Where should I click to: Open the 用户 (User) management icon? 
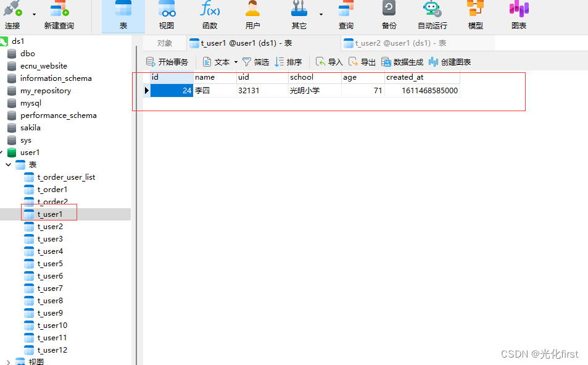click(x=252, y=15)
